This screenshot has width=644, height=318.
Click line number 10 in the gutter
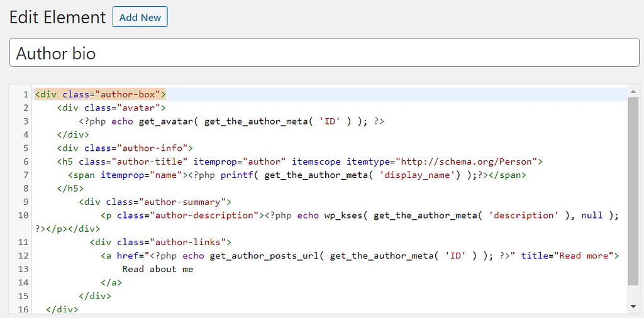(x=23, y=216)
